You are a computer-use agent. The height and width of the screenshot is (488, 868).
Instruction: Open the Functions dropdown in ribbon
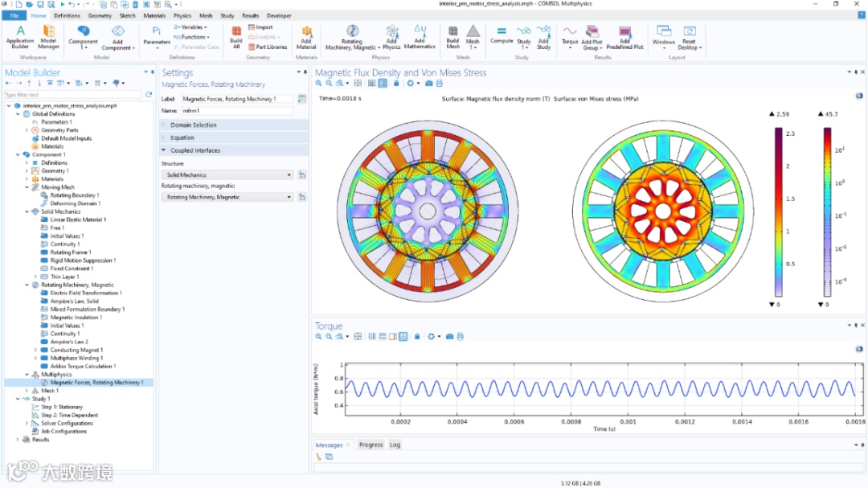[x=191, y=37]
